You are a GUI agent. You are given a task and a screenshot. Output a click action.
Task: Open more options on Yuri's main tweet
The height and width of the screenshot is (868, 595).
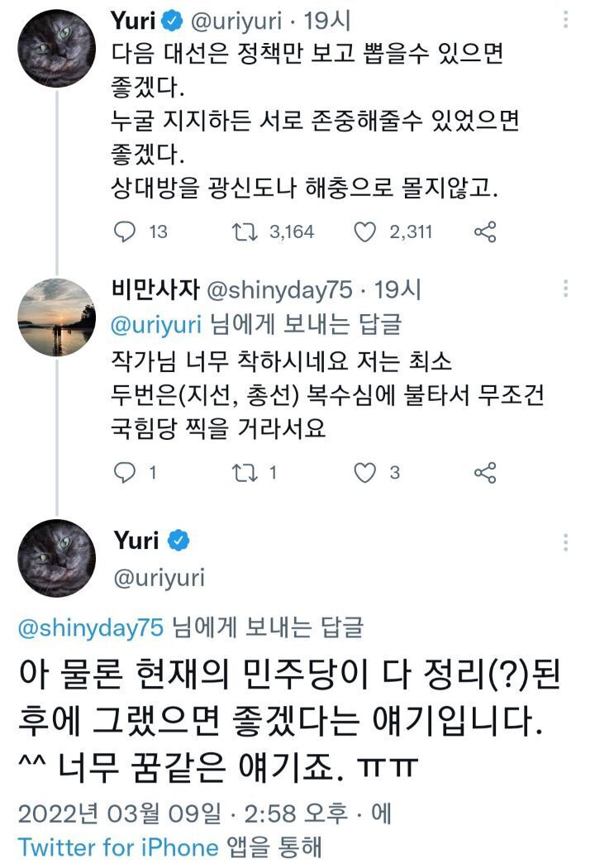tap(566, 542)
